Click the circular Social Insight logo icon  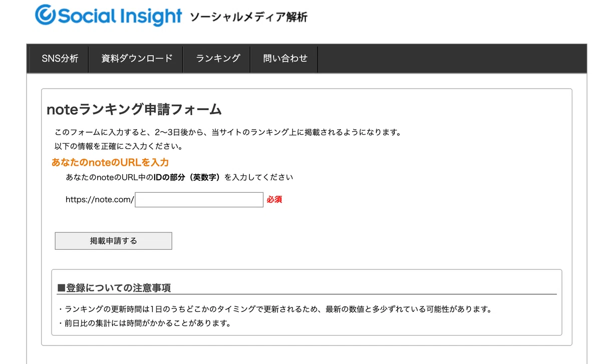[x=46, y=16]
